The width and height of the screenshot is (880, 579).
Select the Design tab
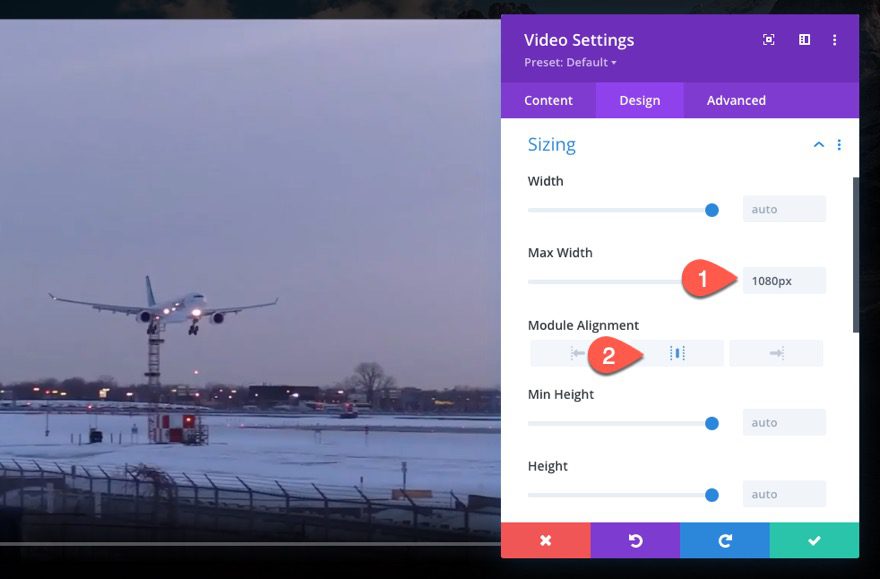(639, 100)
